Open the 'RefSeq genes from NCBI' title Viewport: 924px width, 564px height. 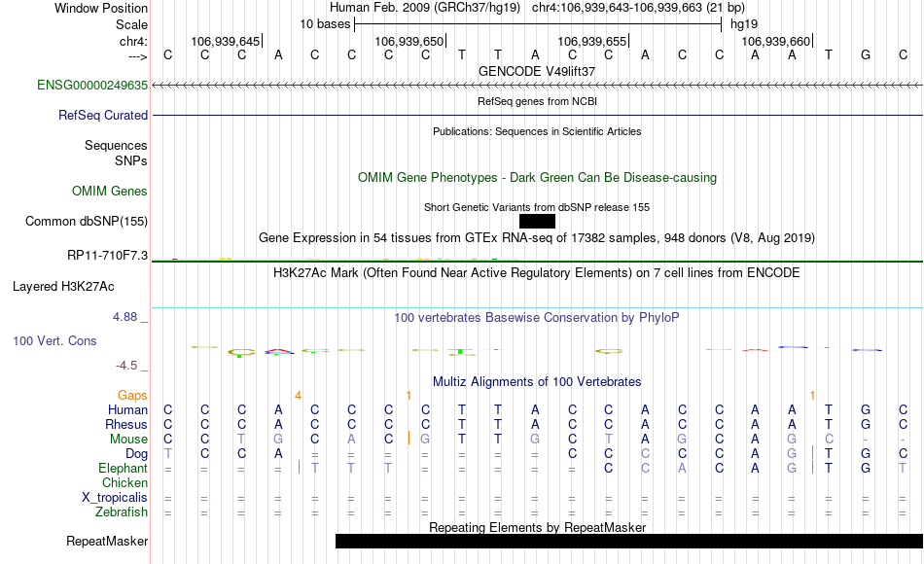tap(537, 101)
